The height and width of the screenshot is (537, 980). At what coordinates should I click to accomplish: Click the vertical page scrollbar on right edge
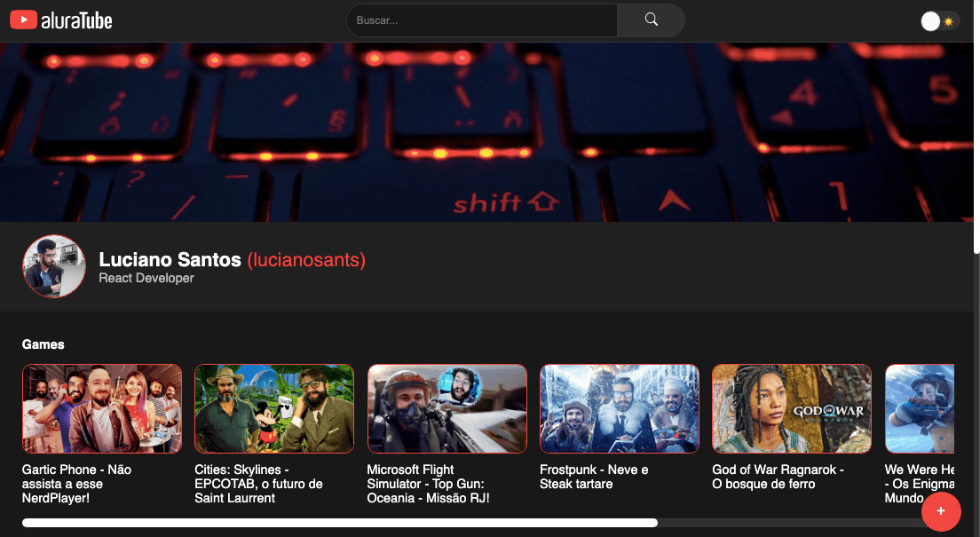pyautogui.click(x=976, y=266)
